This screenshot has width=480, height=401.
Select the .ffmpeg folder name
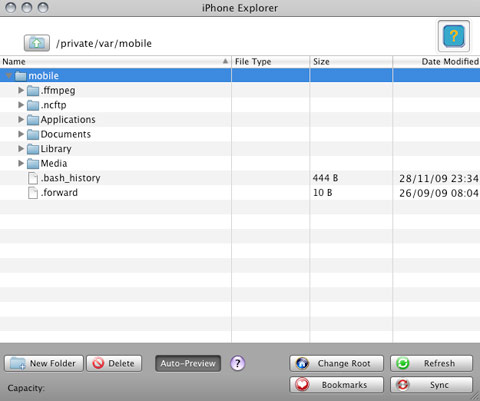click(x=58, y=91)
